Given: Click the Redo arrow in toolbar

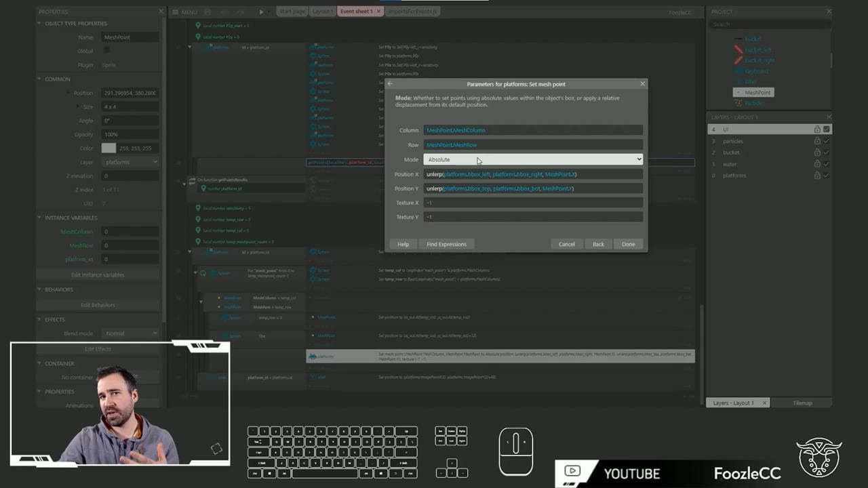Looking at the screenshot, I should (240, 12).
